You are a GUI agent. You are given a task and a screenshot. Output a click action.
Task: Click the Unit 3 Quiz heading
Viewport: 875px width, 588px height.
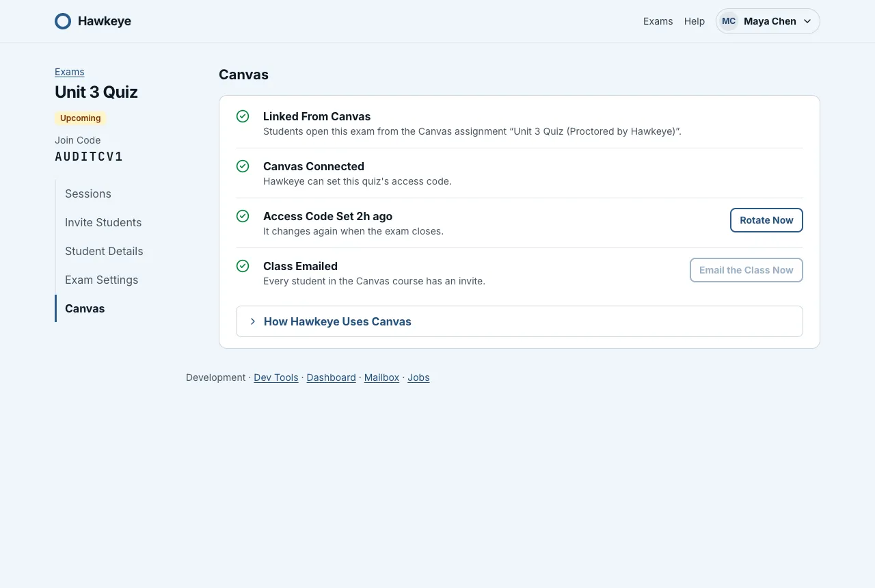tap(96, 92)
